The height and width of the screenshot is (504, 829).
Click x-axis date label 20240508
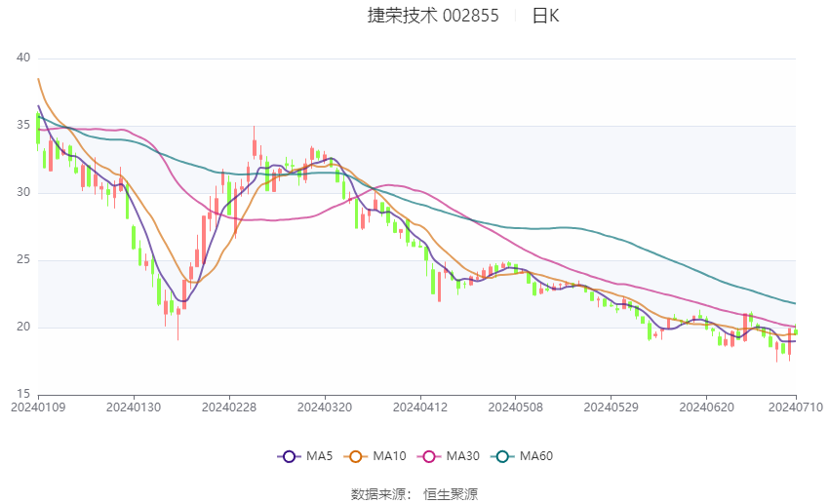click(x=516, y=407)
